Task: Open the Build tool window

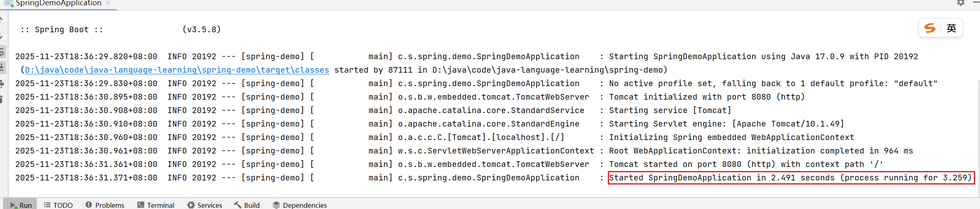Action: click(247, 205)
